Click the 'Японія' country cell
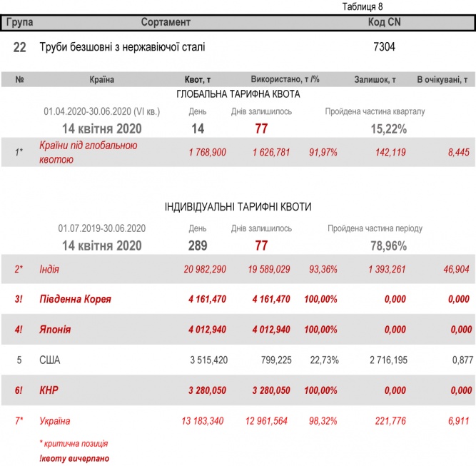The height and width of the screenshot is (466, 476). [x=54, y=330]
